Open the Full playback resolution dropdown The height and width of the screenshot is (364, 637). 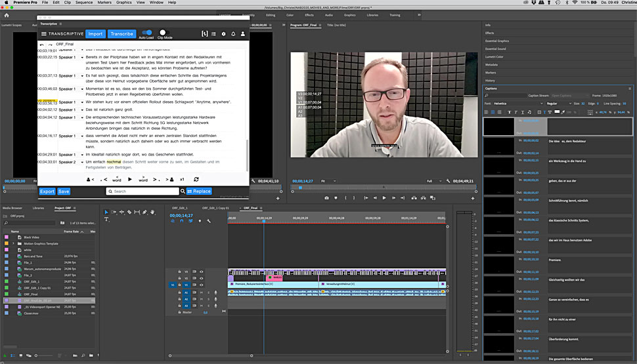point(434,181)
